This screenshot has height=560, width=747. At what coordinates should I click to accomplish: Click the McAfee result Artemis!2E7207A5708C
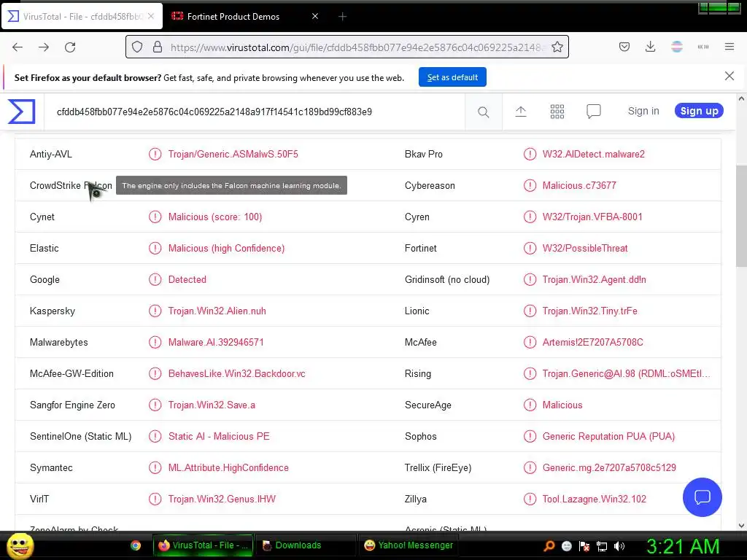tap(592, 343)
